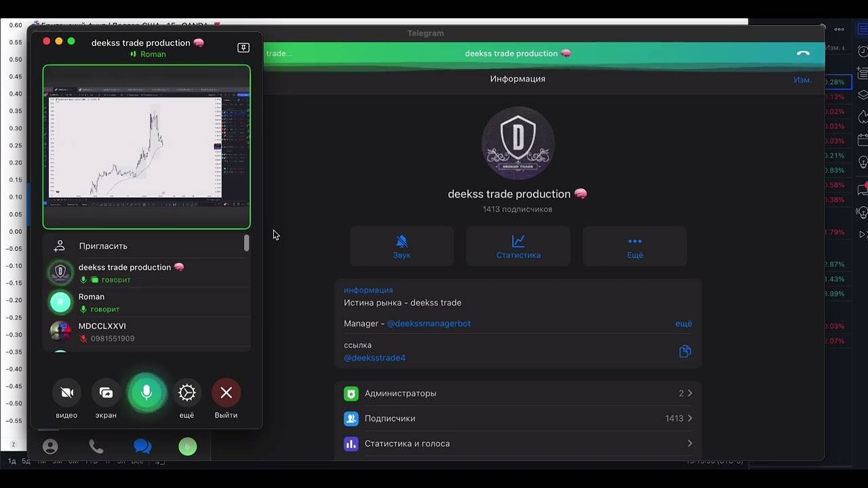Image resolution: width=868 pixels, height=488 pixels.
Task: Open the shared screen video thumbnail
Action: [146, 147]
